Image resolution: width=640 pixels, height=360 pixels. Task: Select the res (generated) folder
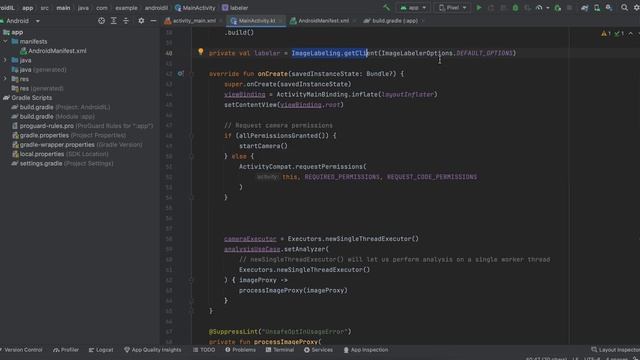[x=38, y=88]
